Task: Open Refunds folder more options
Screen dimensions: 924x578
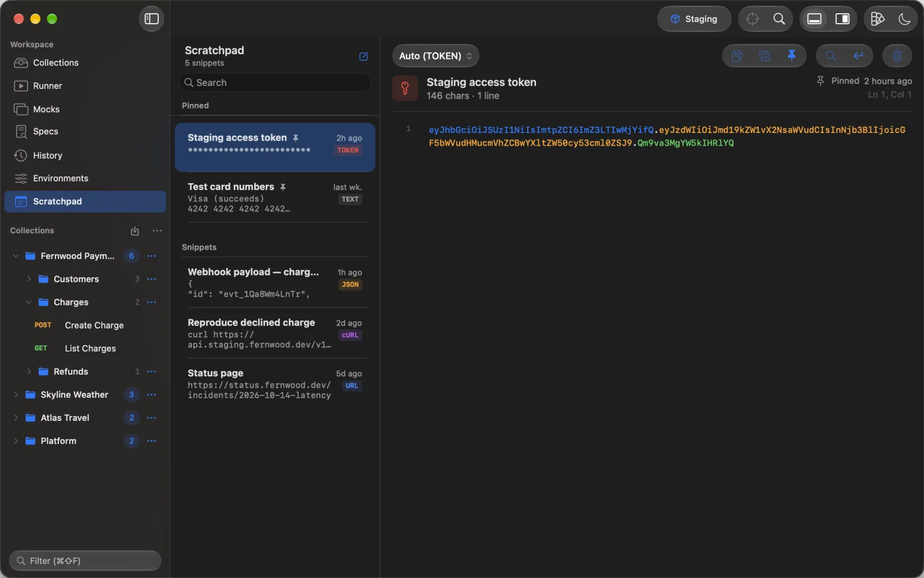Action: tap(151, 372)
